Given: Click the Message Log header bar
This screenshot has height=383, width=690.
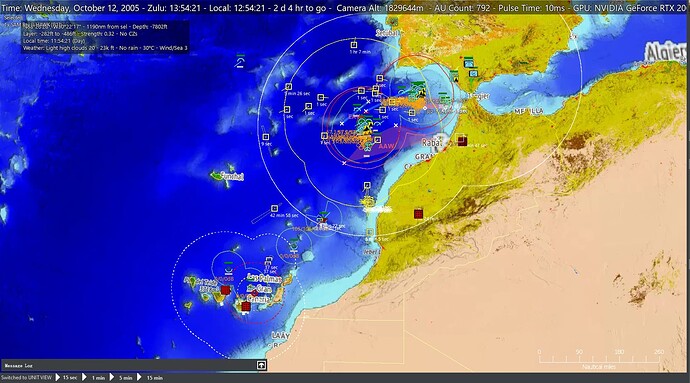Looking at the screenshot, I should (x=133, y=365).
